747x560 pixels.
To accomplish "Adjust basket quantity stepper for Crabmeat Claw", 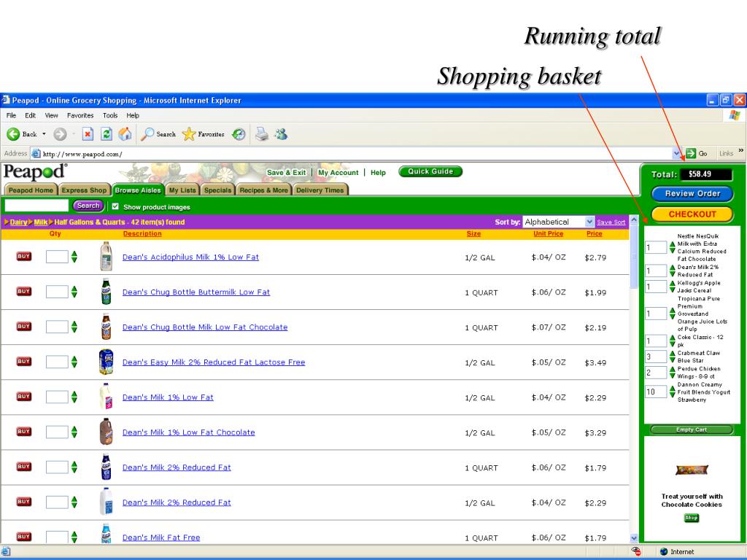I will tap(672, 357).
